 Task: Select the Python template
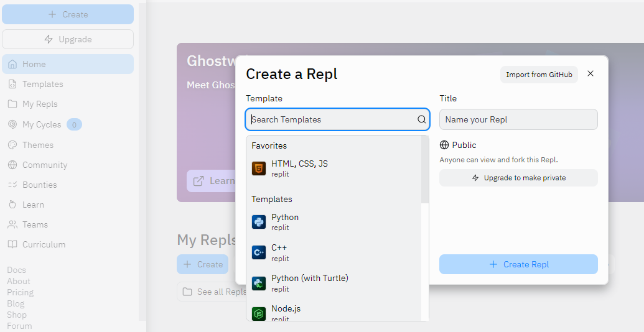334,222
